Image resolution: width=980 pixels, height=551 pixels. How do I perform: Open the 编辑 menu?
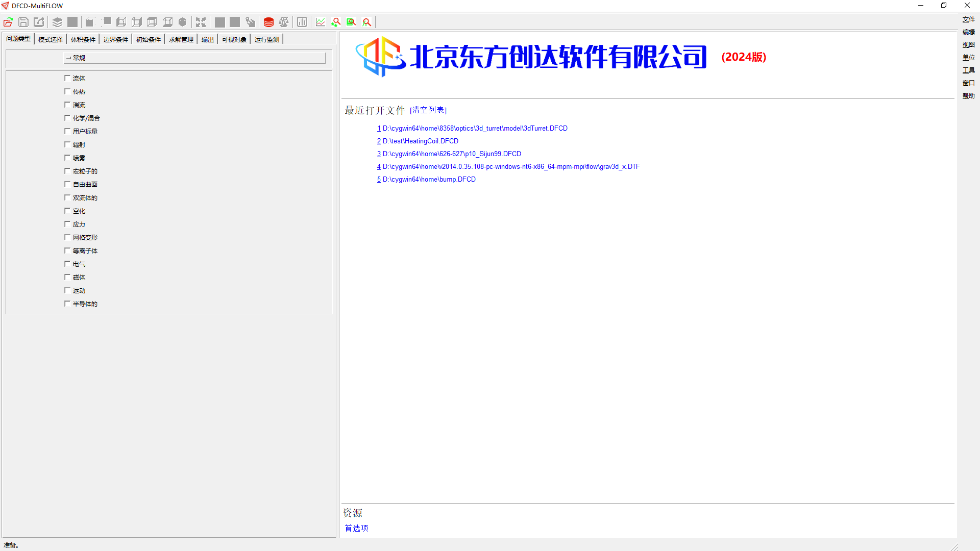point(968,32)
